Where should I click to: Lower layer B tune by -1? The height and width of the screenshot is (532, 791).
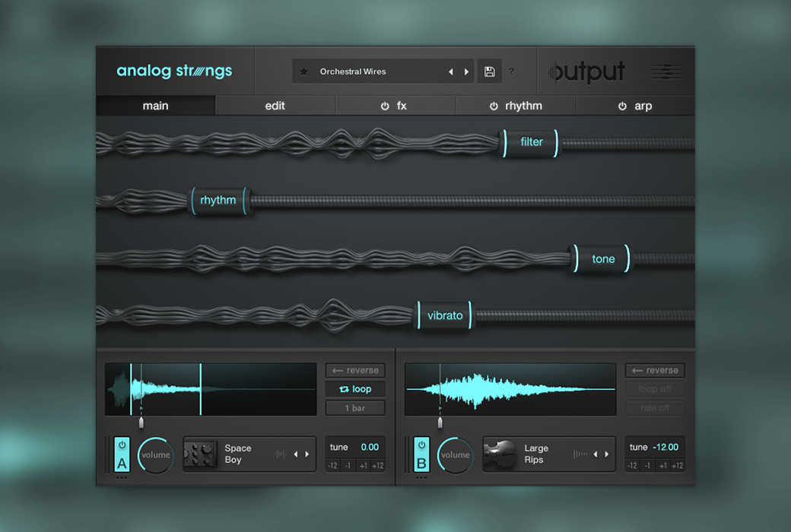click(x=647, y=466)
